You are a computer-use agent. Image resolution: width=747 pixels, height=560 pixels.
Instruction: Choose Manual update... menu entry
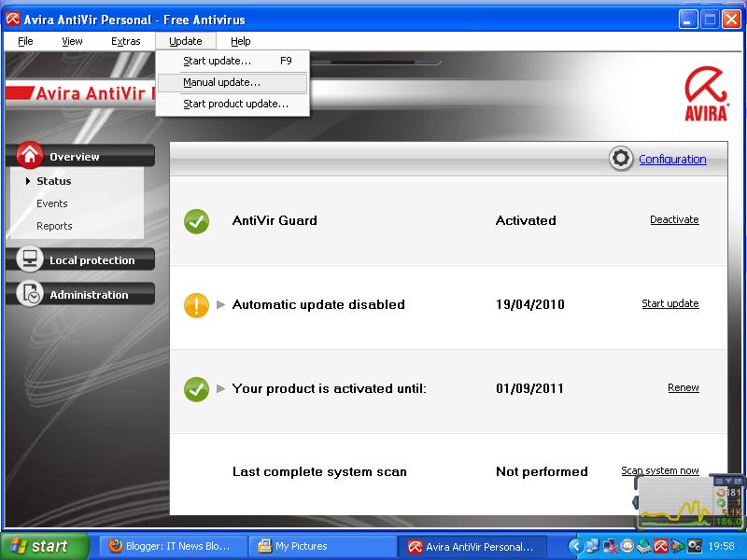233,82
